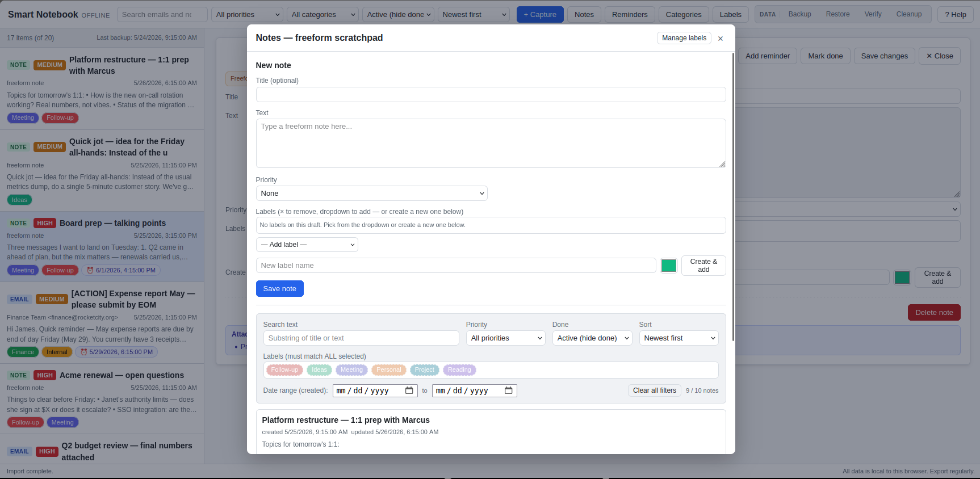Click Mark done in background panel
The image size is (980, 479).
[x=825, y=56]
